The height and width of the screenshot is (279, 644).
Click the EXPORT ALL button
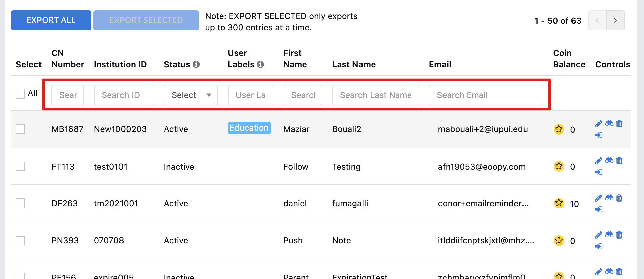[51, 20]
